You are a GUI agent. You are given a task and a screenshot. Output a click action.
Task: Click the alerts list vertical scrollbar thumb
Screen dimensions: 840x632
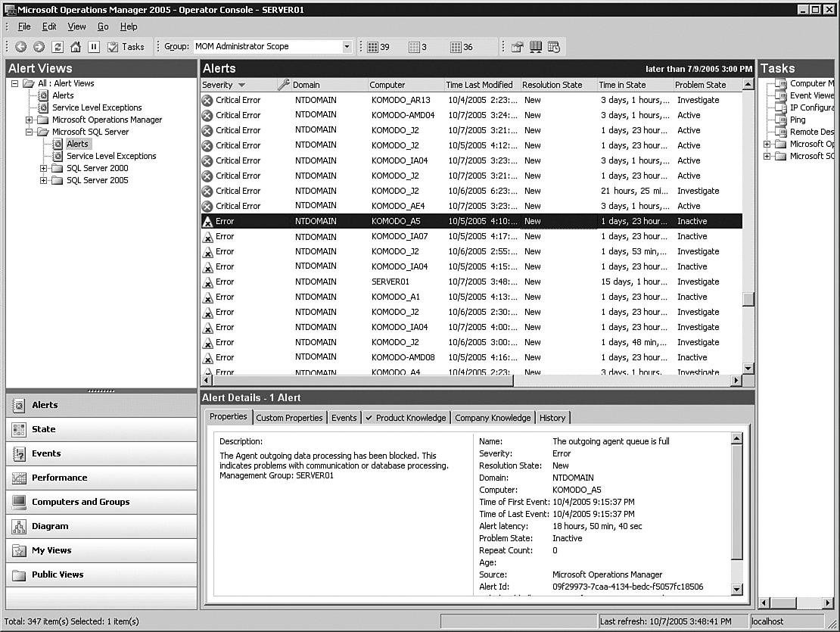click(748, 299)
